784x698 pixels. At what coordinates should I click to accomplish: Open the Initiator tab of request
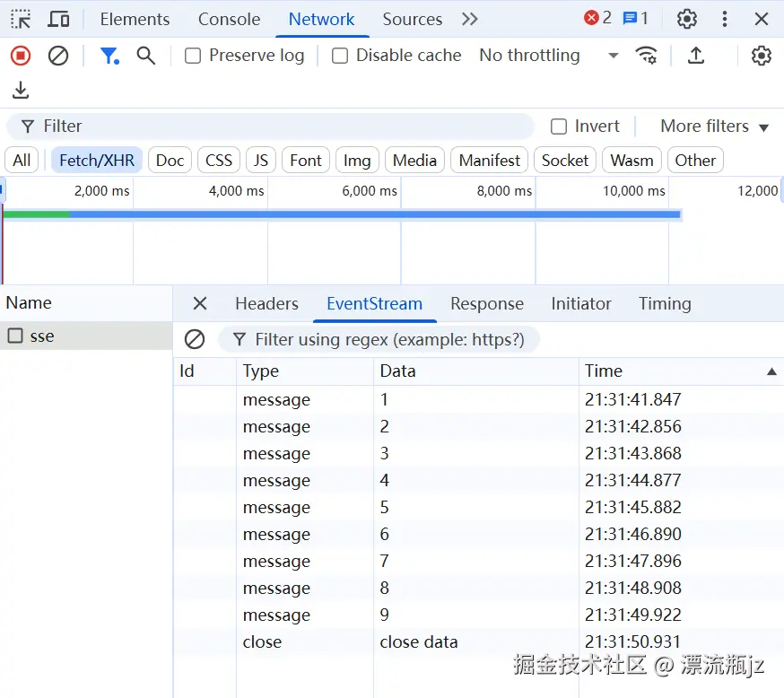(581, 303)
